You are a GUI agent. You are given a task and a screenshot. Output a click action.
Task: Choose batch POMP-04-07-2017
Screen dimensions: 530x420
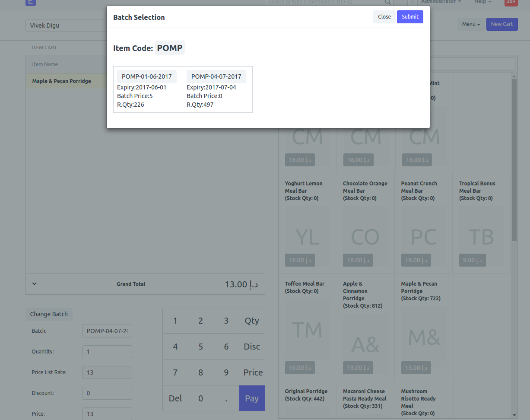pos(216,76)
